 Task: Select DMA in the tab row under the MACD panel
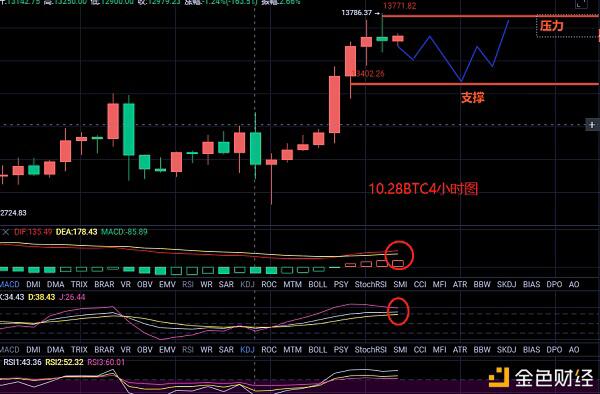[x=55, y=284]
